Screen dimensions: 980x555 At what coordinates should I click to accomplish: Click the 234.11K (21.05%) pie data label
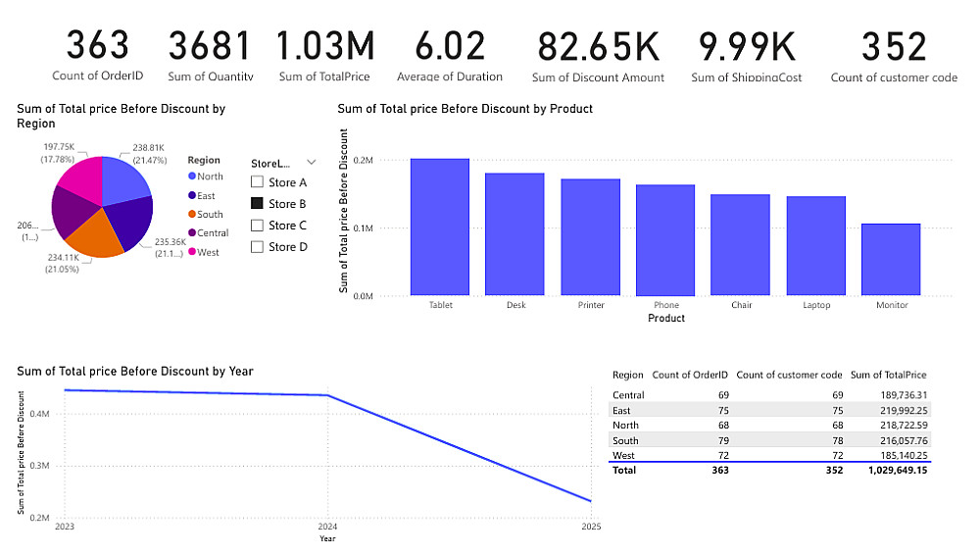tap(63, 263)
